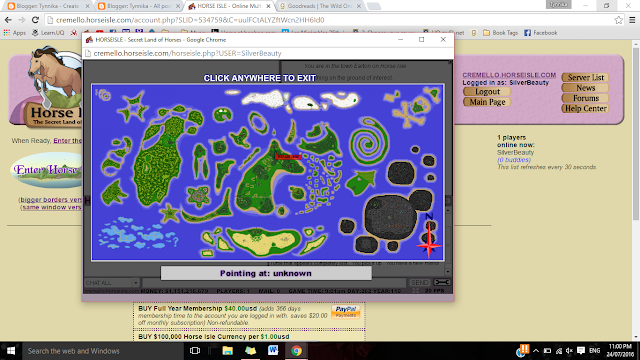Click the spiral-shaped island on the map

click(x=369, y=141)
